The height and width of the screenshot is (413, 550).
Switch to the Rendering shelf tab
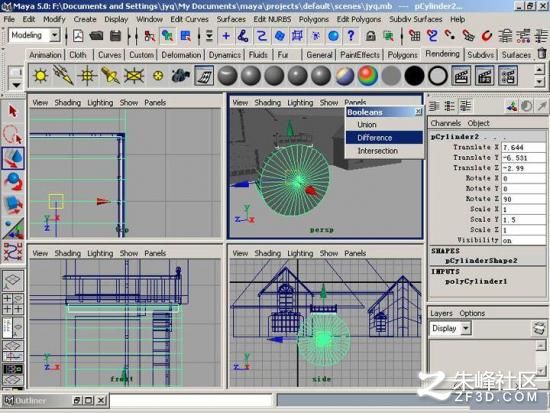pyautogui.click(x=442, y=54)
